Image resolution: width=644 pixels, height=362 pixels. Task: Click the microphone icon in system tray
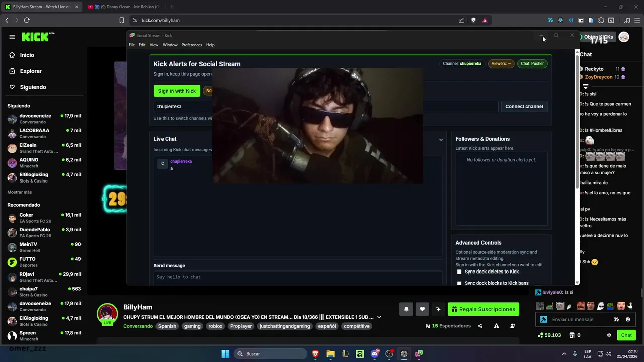click(575, 354)
